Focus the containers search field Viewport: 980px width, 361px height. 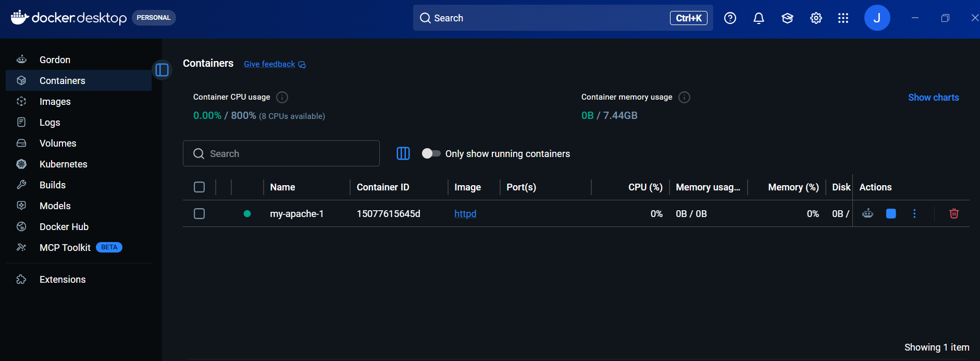[281, 153]
